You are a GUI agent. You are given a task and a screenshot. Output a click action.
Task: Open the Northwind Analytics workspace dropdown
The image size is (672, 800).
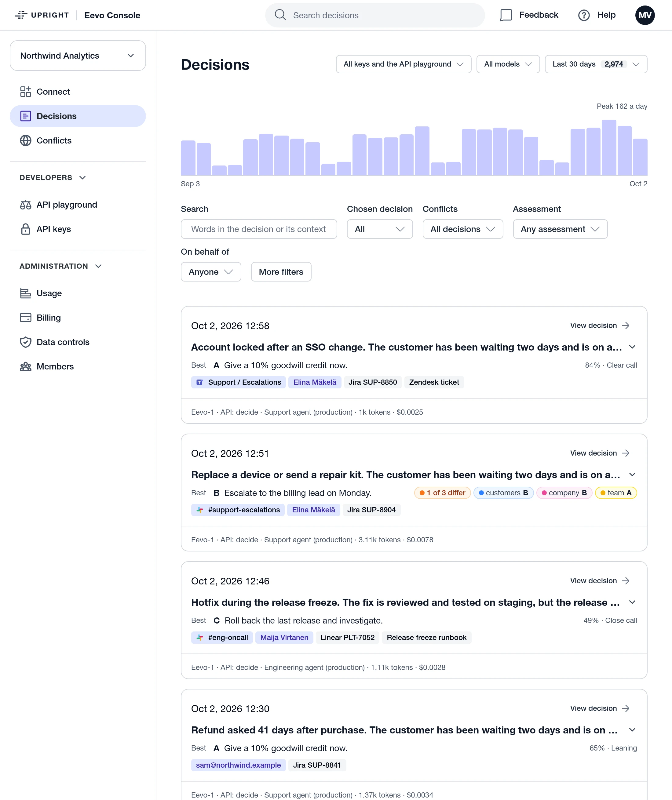pos(78,56)
